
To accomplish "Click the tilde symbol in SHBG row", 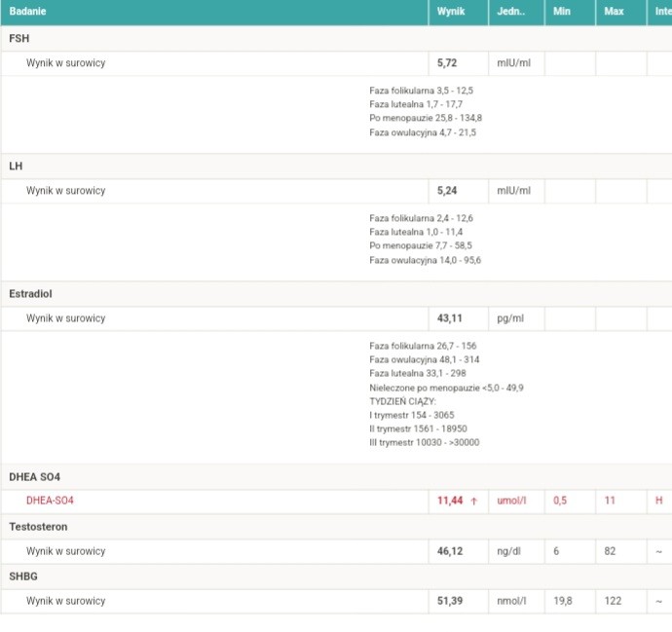I will 659,601.
